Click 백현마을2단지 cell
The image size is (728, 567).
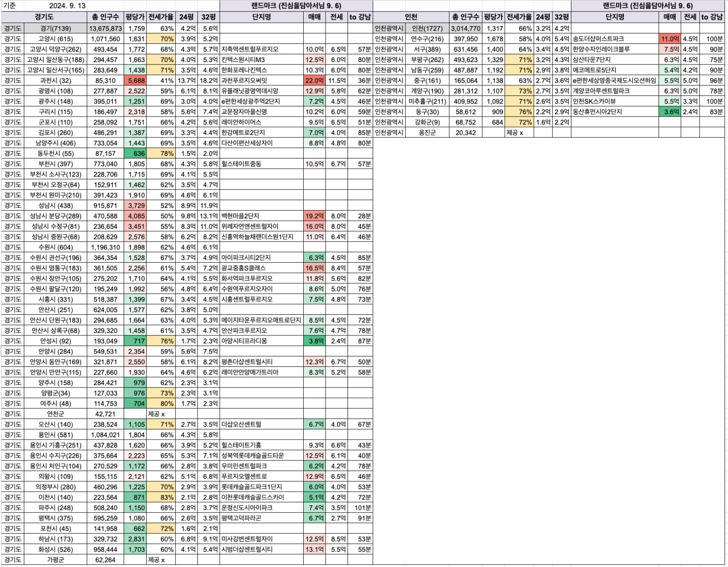[x=261, y=216]
